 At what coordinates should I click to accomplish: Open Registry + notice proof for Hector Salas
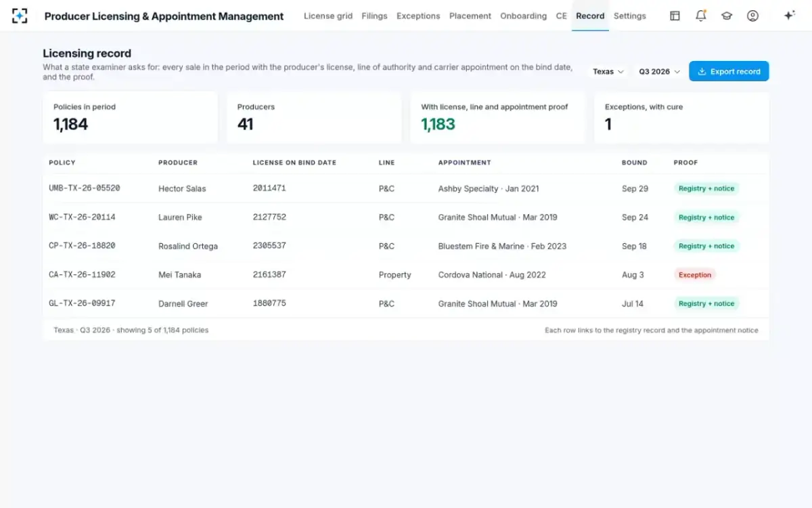(x=706, y=188)
